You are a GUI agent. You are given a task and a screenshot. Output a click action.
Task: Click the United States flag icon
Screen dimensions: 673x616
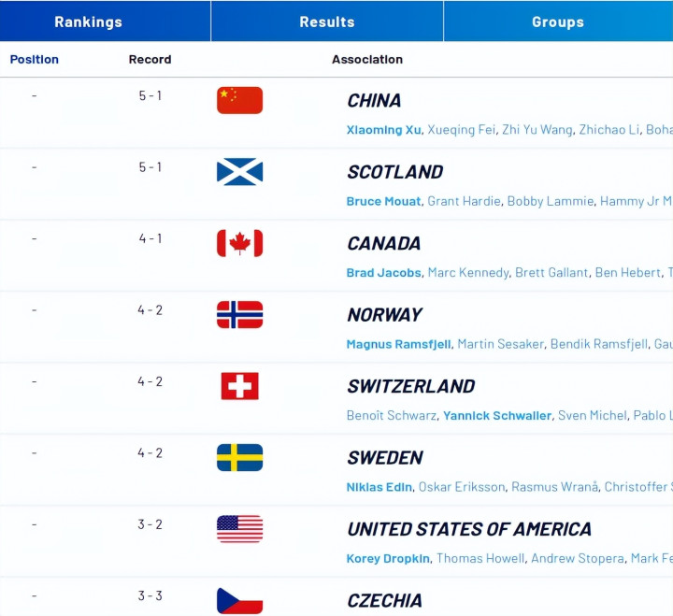(239, 529)
